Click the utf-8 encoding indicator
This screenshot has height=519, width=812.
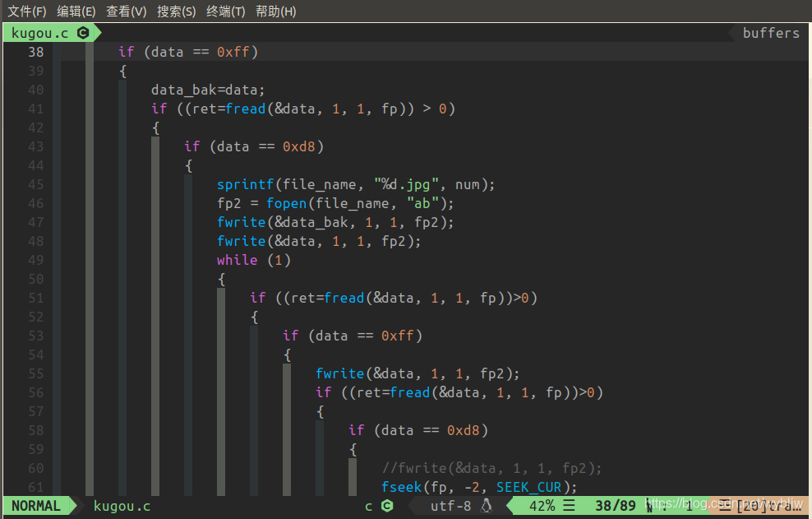pyautogui.click(x=451, y=506)
